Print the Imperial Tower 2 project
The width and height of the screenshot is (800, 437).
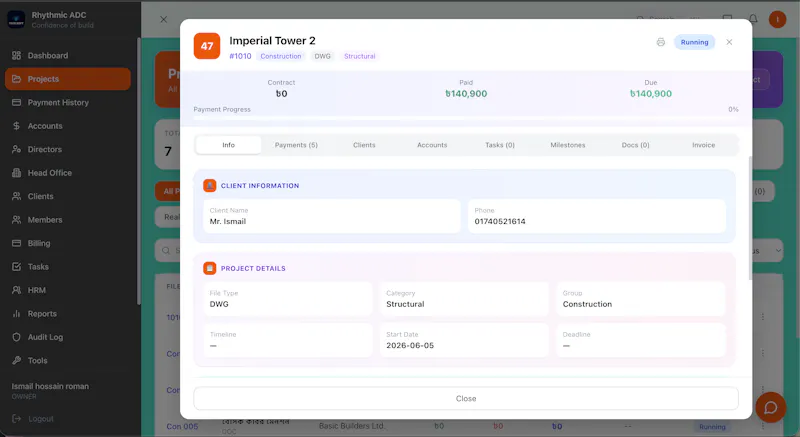point(661,42)
